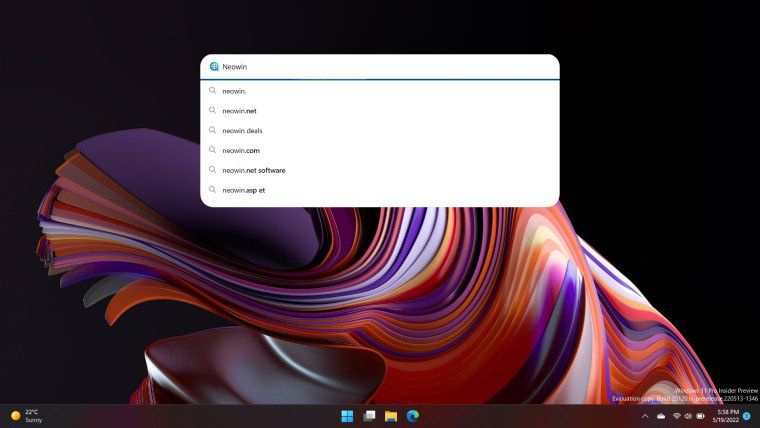760x428 pixels.
Task: Open the notification count badge
Action: point(746,415)
